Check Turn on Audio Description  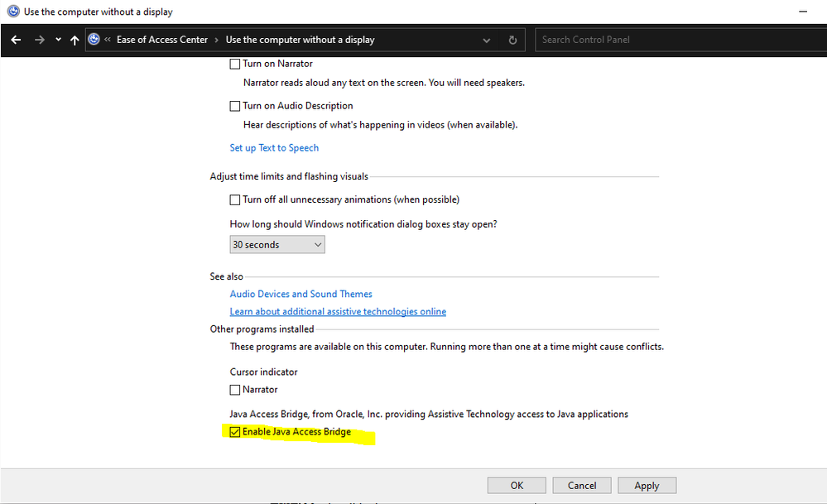click(235, 106)
